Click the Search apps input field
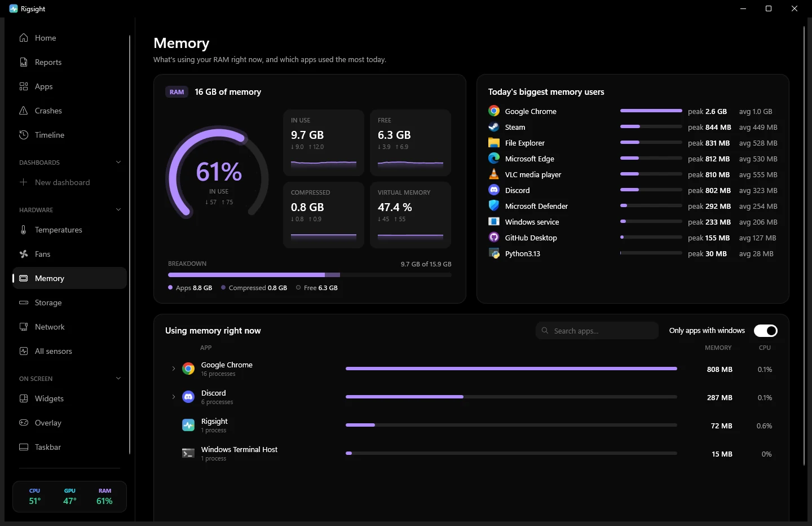Image resolution: width=812 pixels, height=526 pixels. pos(597,331)
